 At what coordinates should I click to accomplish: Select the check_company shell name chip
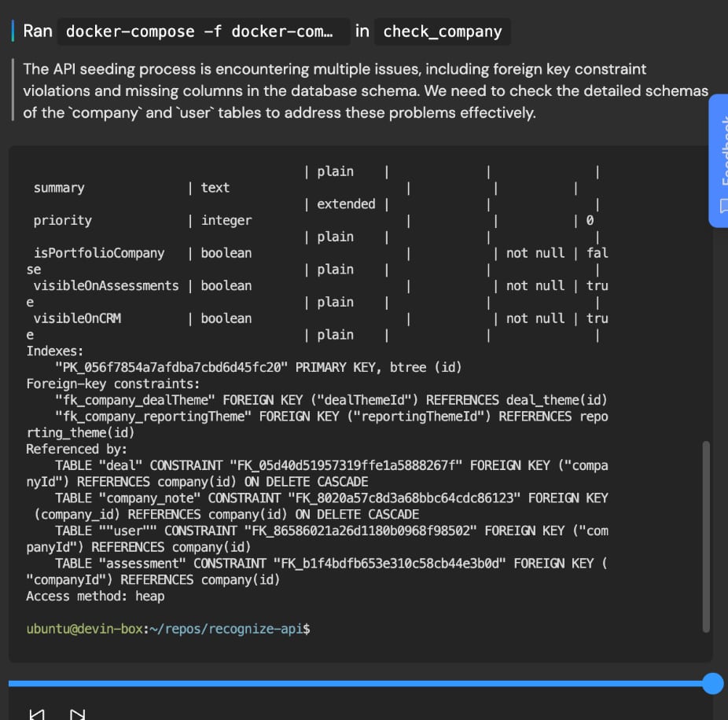click(x=442, y=31)
